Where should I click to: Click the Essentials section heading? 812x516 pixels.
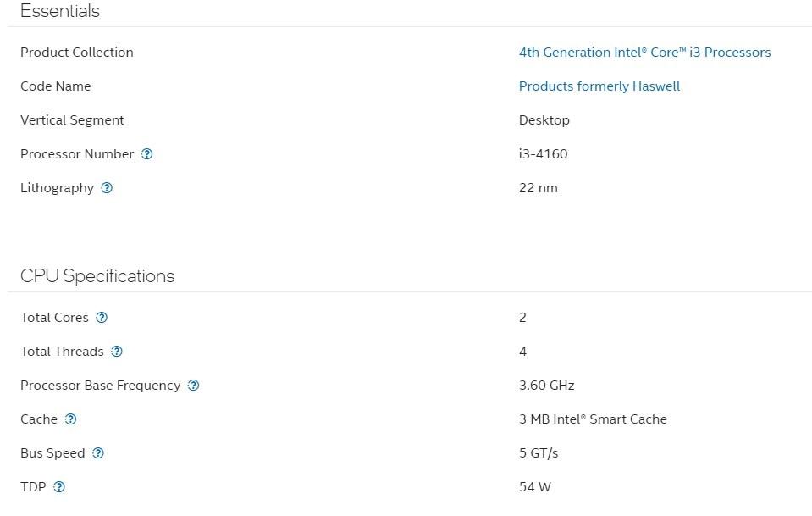tap(59, 11)
